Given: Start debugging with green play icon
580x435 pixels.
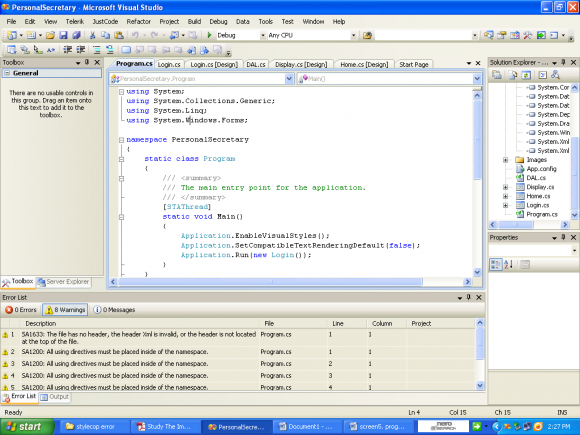Looking at the screenshot, I should [x=209, y=35].
